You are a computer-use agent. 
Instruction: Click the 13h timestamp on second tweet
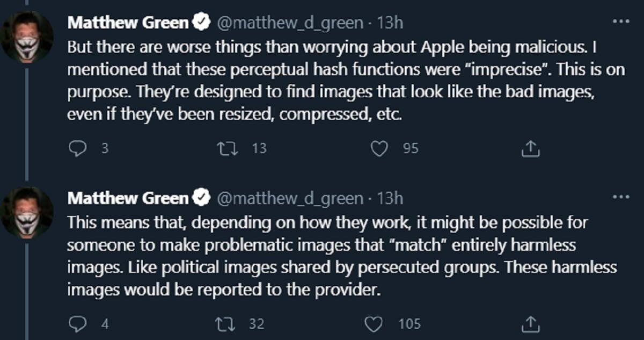tap(390, 198)
